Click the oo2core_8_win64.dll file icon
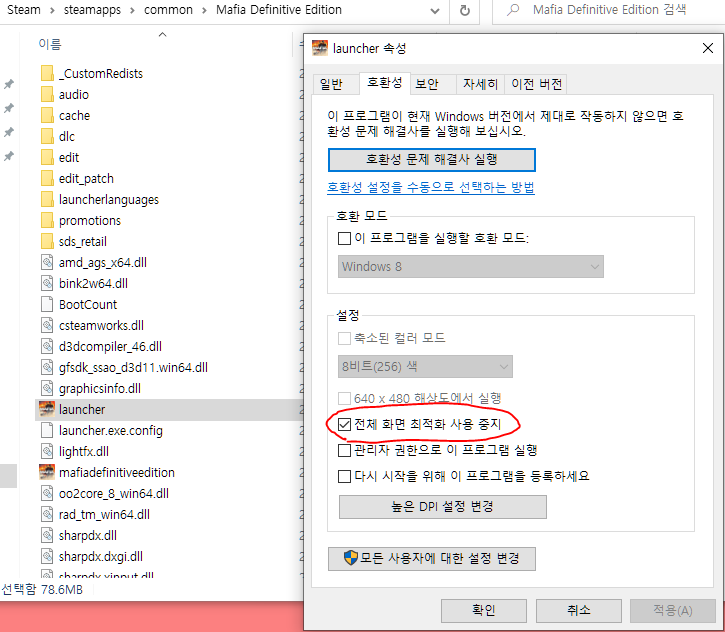This screenshot has width=725, height=632. 47,493
